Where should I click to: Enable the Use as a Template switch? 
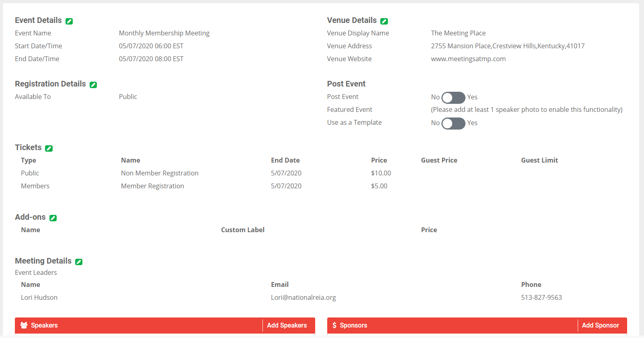453,123
